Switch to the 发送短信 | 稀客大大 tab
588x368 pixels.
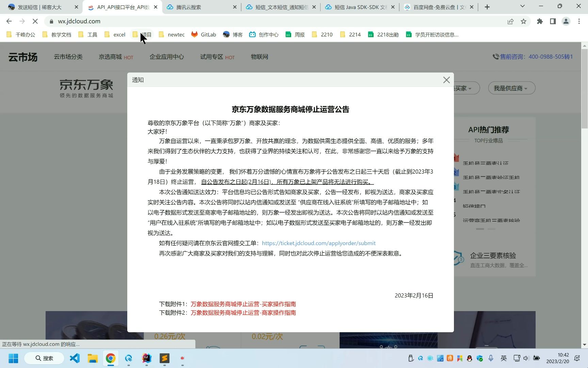[x=39, y=7]
